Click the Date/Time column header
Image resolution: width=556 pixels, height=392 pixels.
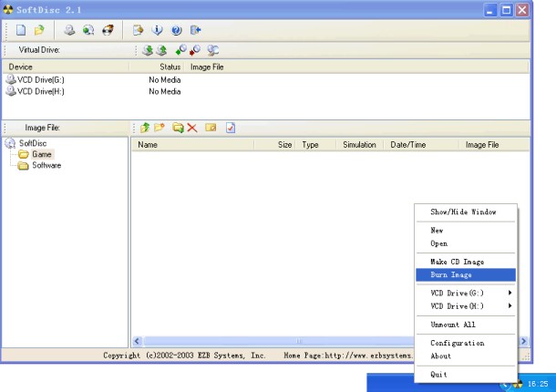point(421,145)
